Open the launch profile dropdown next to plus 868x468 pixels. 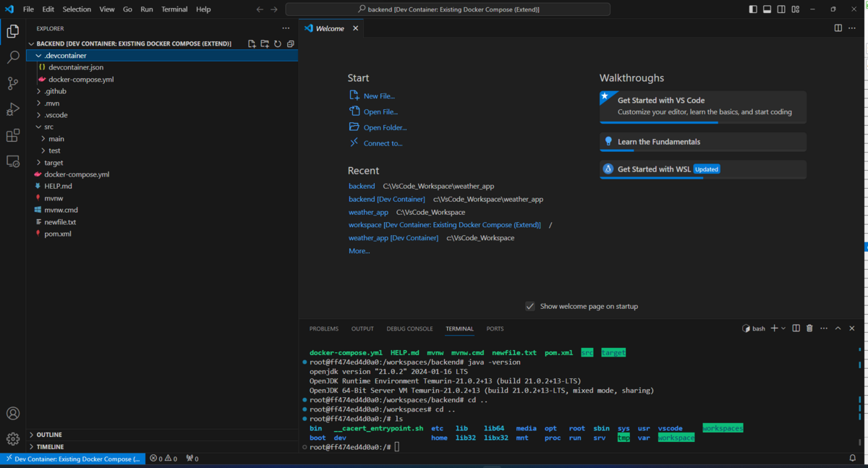pos(783,328)
